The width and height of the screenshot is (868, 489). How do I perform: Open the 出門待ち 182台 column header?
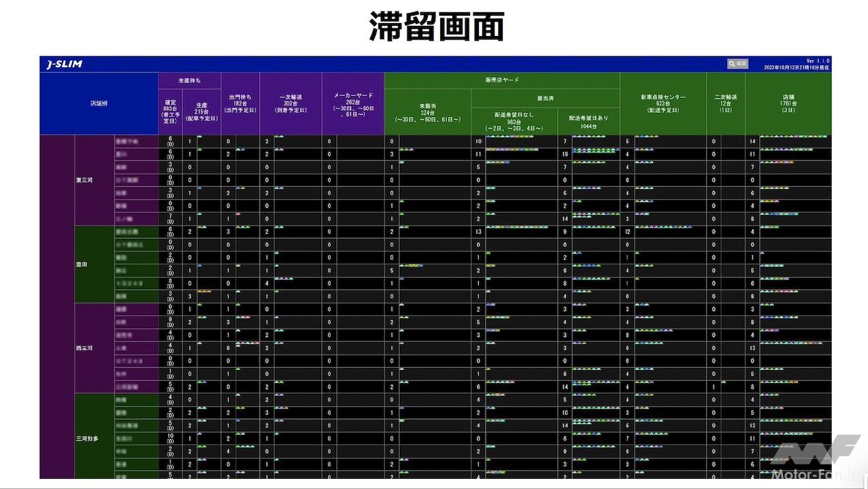tap(240, 103)
